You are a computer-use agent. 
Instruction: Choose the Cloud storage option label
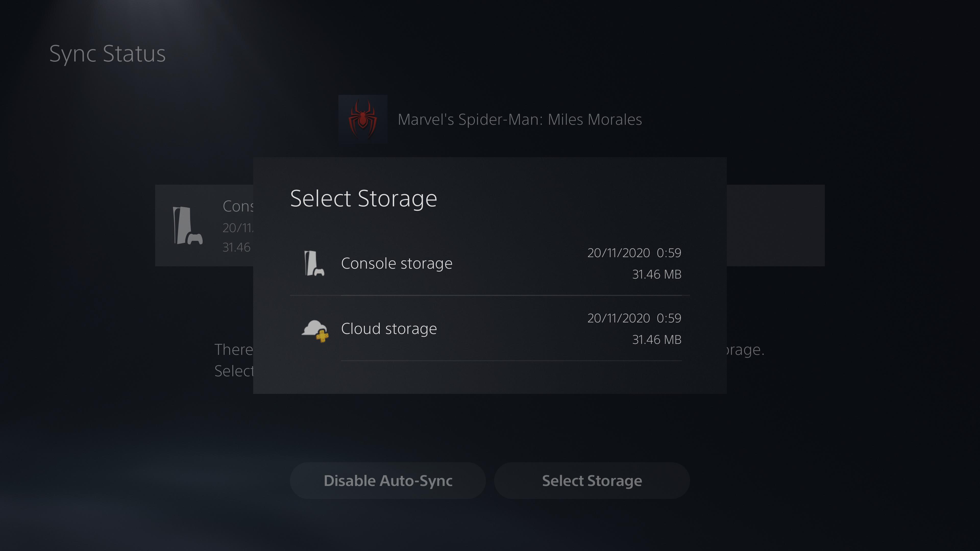(x=388, y=329)
